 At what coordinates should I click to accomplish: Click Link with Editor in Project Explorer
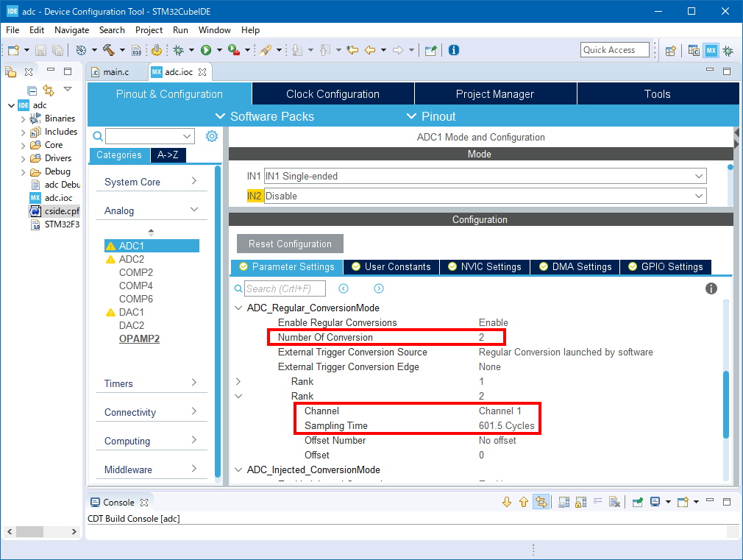49,90
